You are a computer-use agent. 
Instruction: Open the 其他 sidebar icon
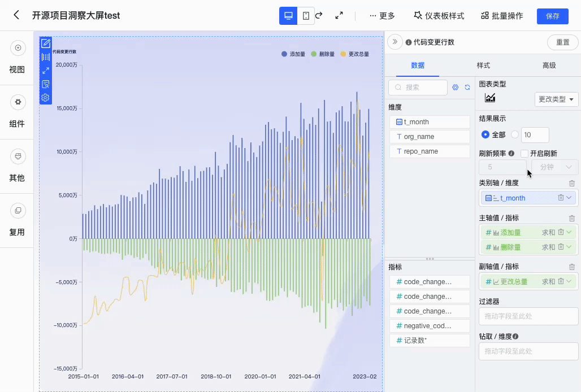[x=18, y=156]
